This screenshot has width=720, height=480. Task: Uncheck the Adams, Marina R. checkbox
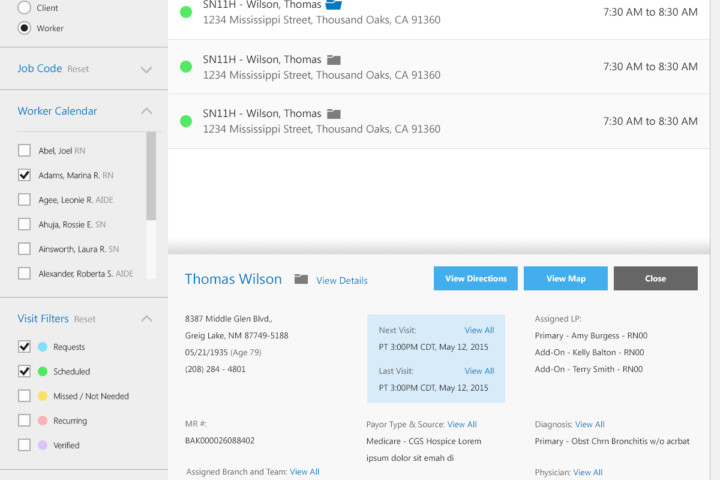[x=24, y=175]
